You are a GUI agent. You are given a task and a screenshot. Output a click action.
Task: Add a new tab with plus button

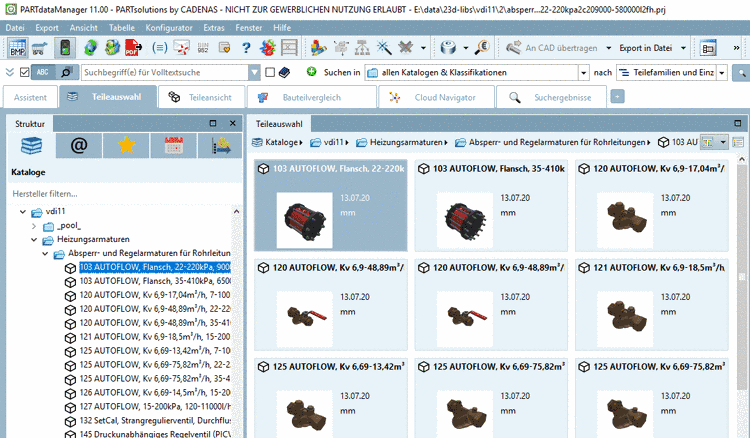617,97
